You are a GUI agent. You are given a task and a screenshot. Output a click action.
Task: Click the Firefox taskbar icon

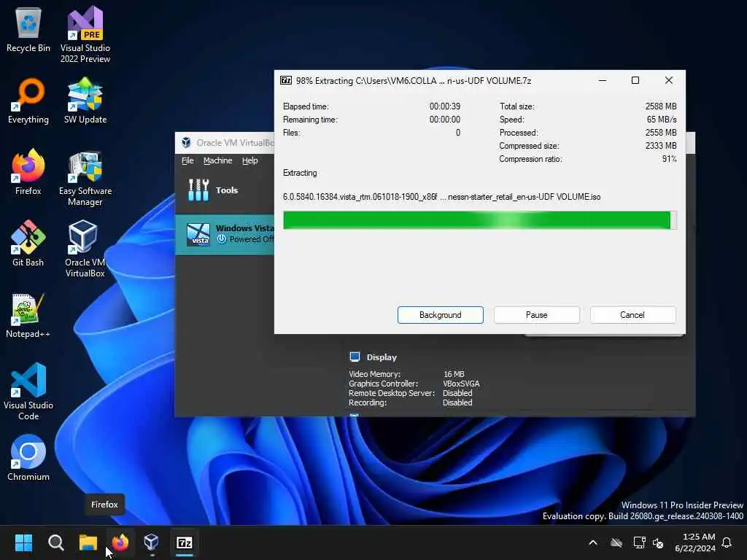120,542
